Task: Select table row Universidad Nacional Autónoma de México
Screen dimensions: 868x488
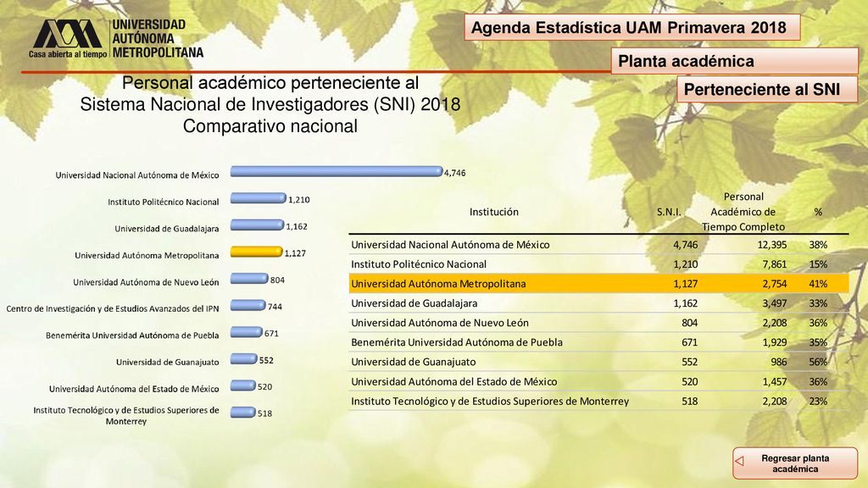Action: [x=598, y=245]
